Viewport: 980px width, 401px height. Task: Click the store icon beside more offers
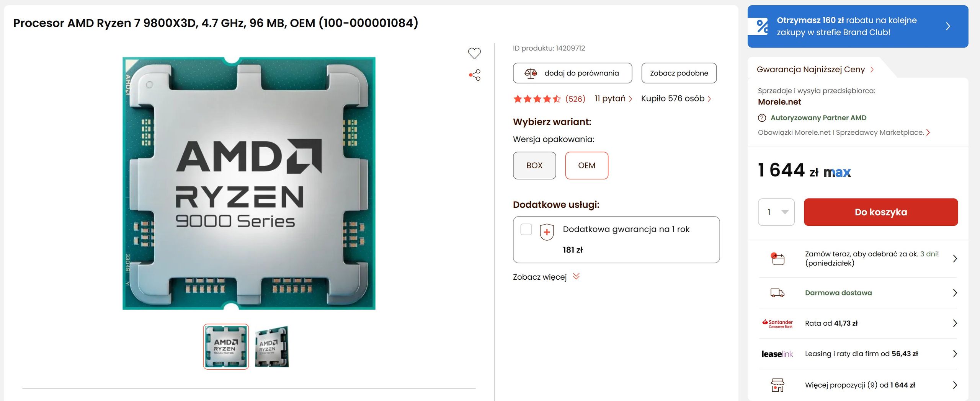[777, 385]
